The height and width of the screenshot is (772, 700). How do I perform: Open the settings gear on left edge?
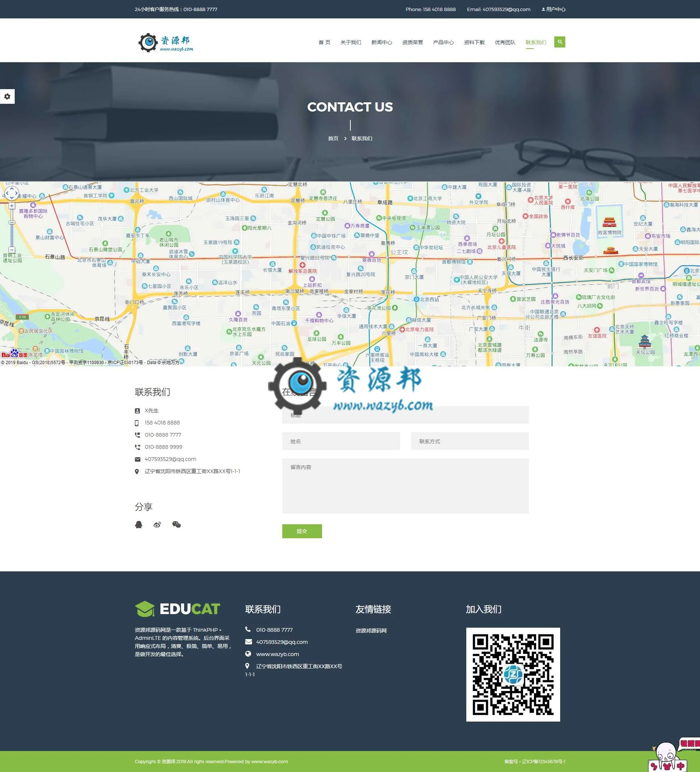7,96
